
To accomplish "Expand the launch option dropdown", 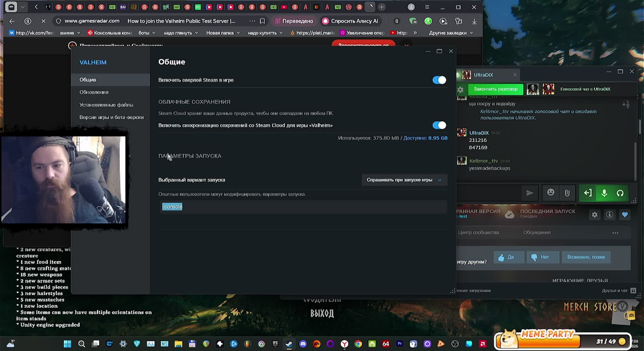I will tap(404, 180).
